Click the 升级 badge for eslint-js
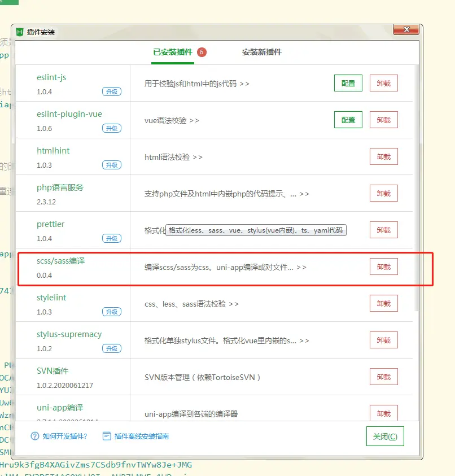This screenshot has width=455, height=476. pos(111,91)
